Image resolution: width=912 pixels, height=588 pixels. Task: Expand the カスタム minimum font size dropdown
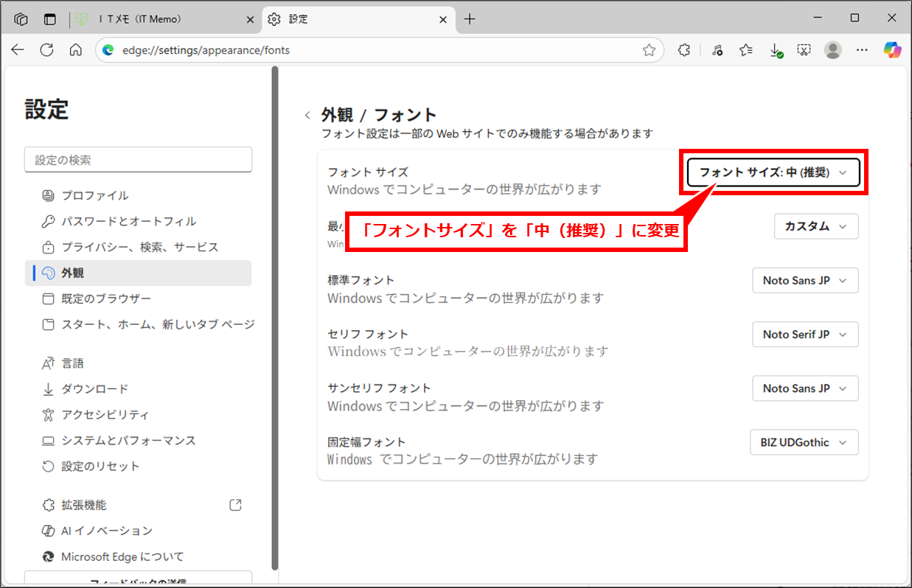tap(816, 226)
